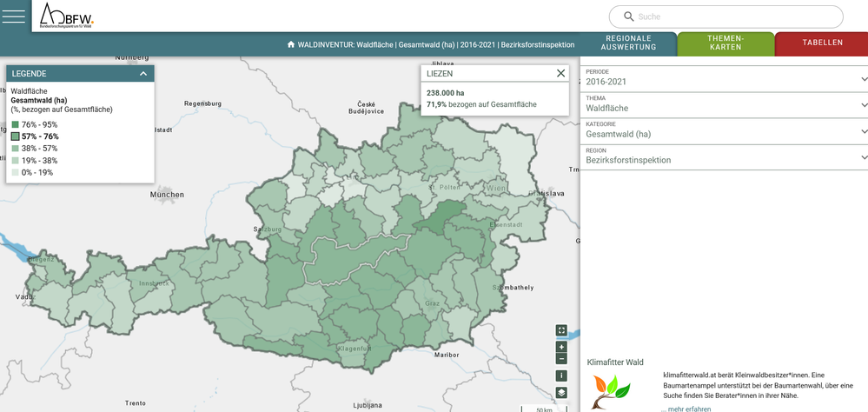868x412 pixels.
Task: Type in the Suche search field
Action: click(x=726, y=17)
